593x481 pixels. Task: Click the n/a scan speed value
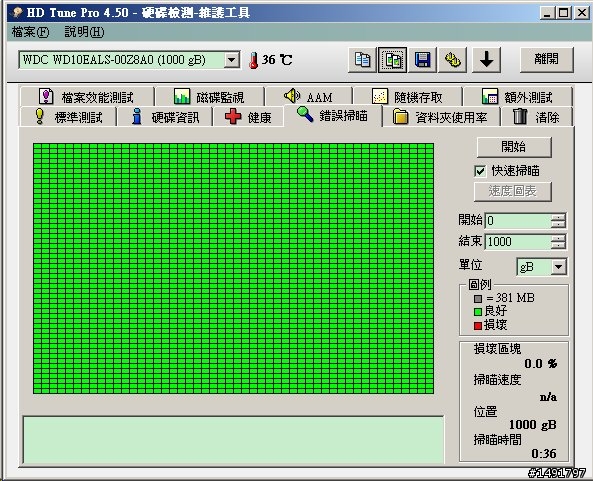(x=548, y=397)
